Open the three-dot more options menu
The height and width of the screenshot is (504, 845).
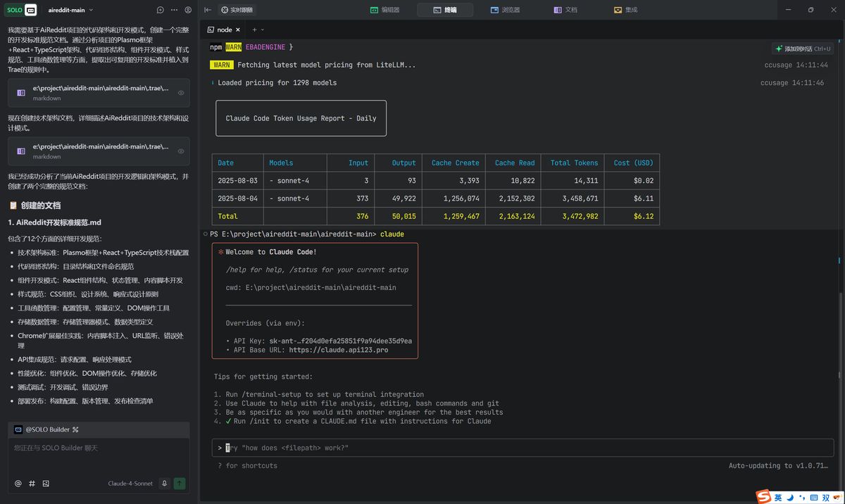174,11
